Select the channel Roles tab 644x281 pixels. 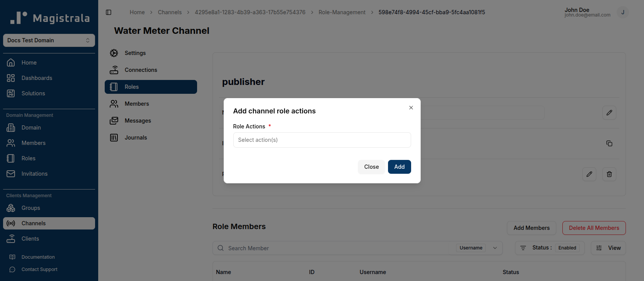point(151,87)
